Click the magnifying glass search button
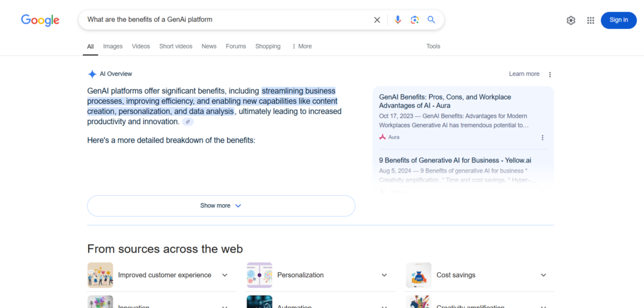 431,20
